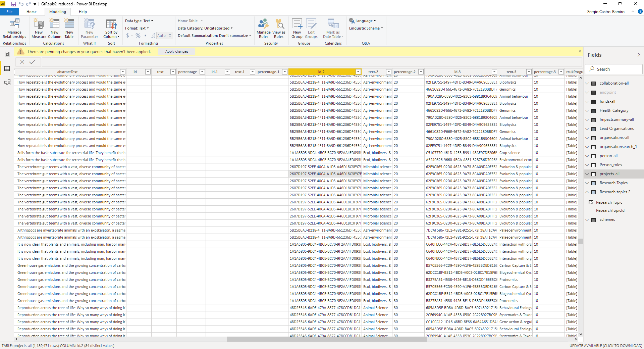
Task: Switch to Data view in sidebar
Action: click(7, 68)
